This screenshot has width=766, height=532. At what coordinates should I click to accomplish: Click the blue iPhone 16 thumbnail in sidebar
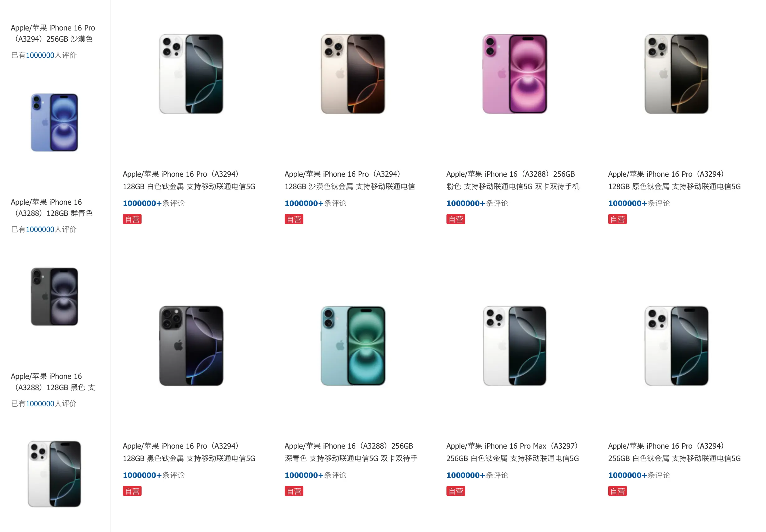pyautogui.click(x=54, y=122)
